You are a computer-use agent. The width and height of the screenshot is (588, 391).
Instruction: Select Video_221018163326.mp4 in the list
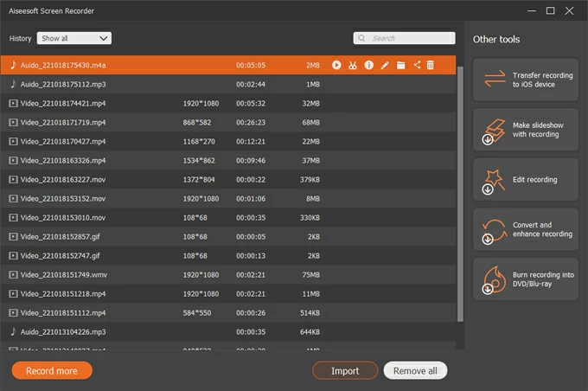pyautogui.click(x=228, y=161)
